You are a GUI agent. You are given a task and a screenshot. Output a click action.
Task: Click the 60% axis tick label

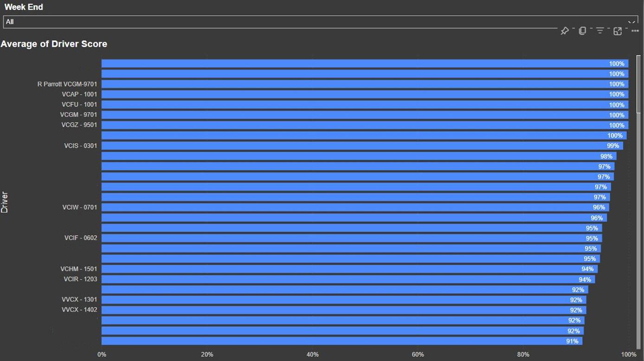coord(418,355)
